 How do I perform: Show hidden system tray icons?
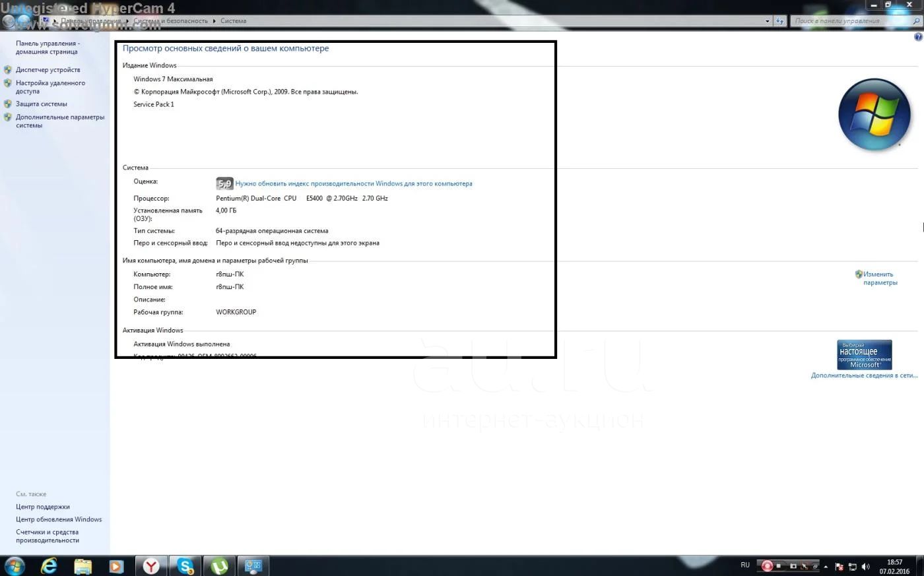(x=826, y=567)
